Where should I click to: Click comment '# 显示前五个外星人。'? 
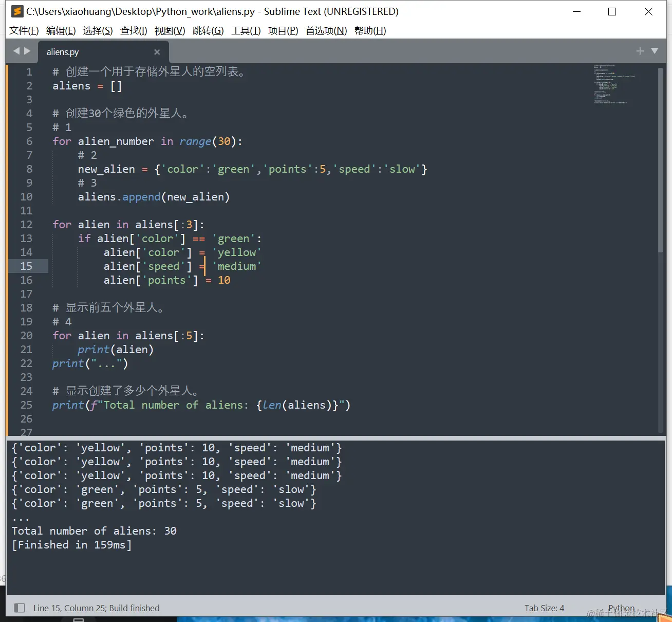(108, 307)
